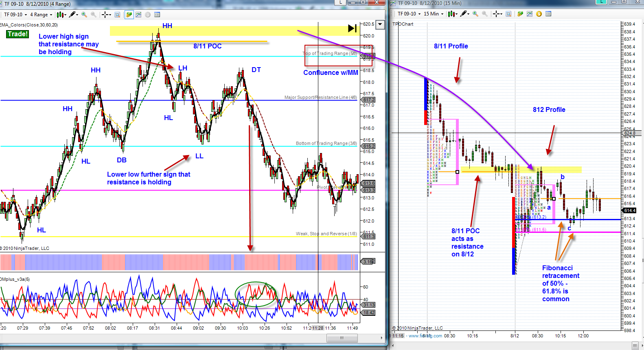The image size is (644, 350).
Task: Open data box icon in 15 Min chart toolbar
Action: (548, 14)
